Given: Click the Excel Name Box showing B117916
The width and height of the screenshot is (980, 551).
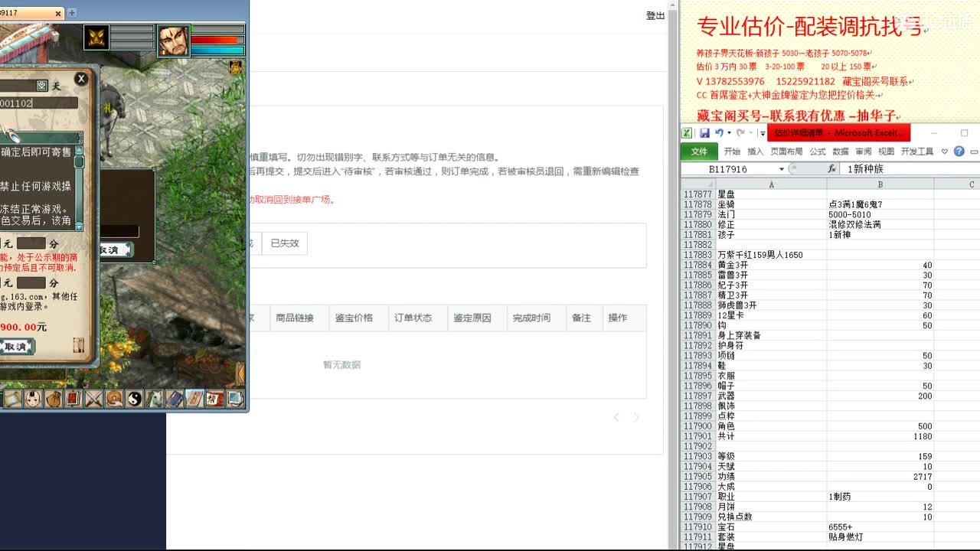Looking at the screenshot, I should [730, 169].
